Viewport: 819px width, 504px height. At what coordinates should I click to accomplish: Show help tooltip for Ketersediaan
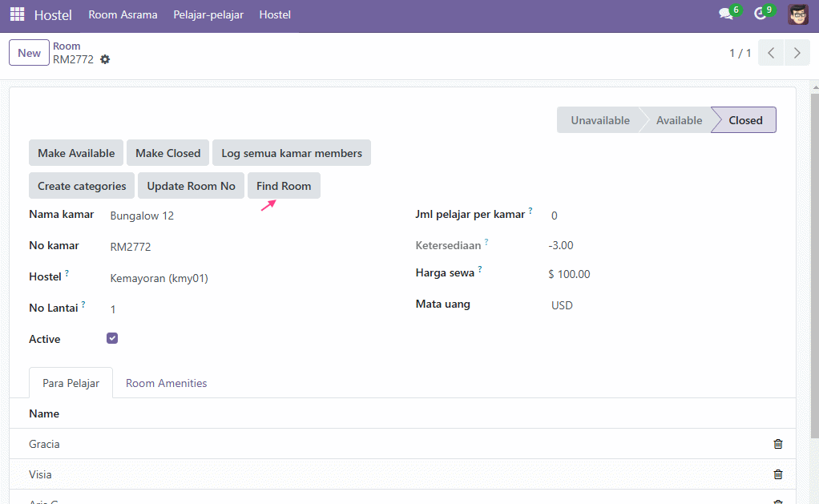click(x=486, y=242)
